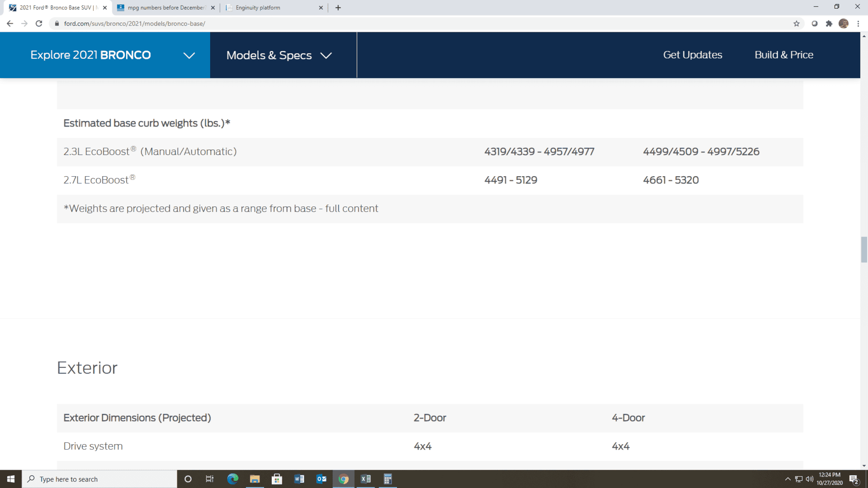Open the volume control tray icon
This screenshot has height=488, width=868.
click(810, 479)
